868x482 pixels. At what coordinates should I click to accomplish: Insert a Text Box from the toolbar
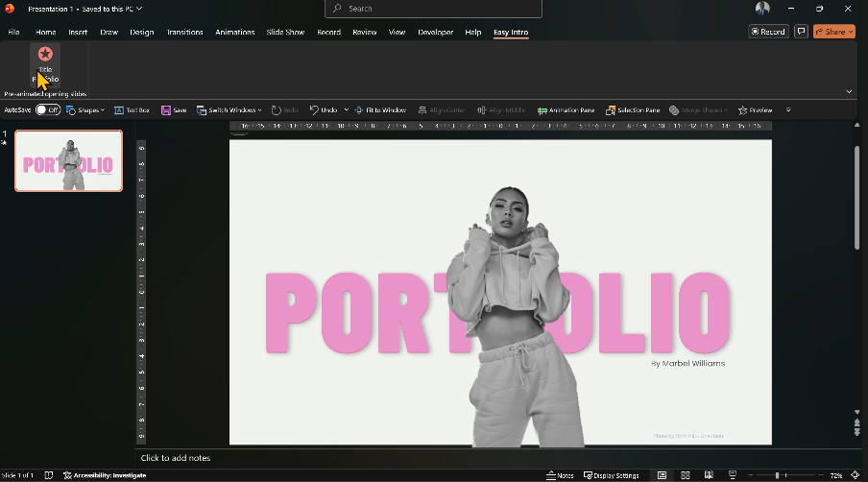coord(132,110)
